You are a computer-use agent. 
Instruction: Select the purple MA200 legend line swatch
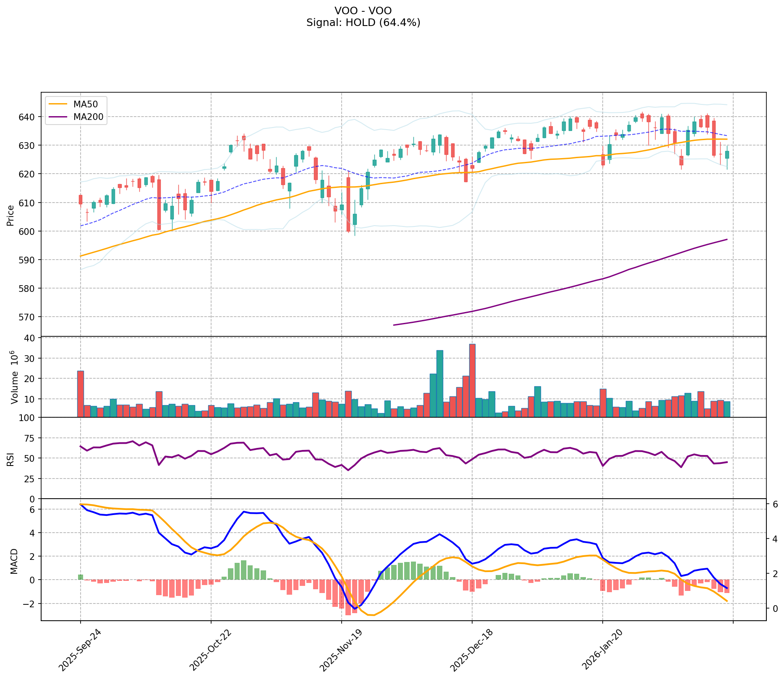click(58, 117)
